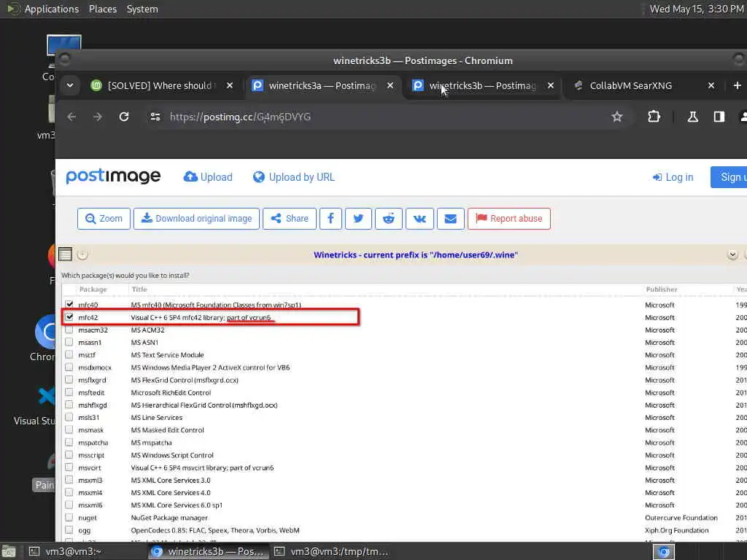Bookmark this page with the star

click(617, 117)
